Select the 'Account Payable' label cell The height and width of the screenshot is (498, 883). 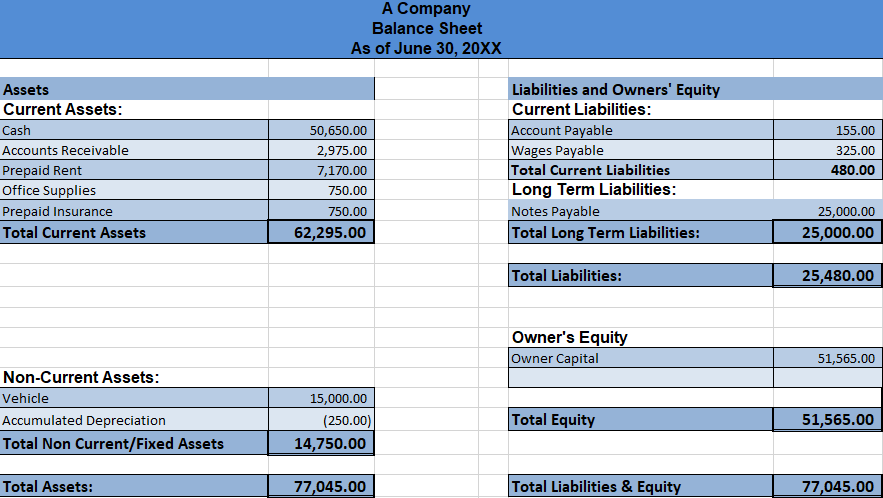point(641,130)
